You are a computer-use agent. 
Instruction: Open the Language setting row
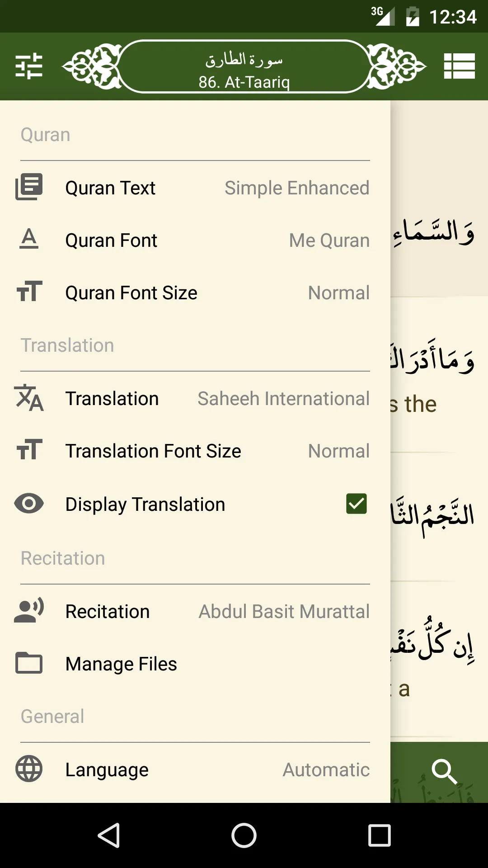pyautogui.click(x=195, y=769)
